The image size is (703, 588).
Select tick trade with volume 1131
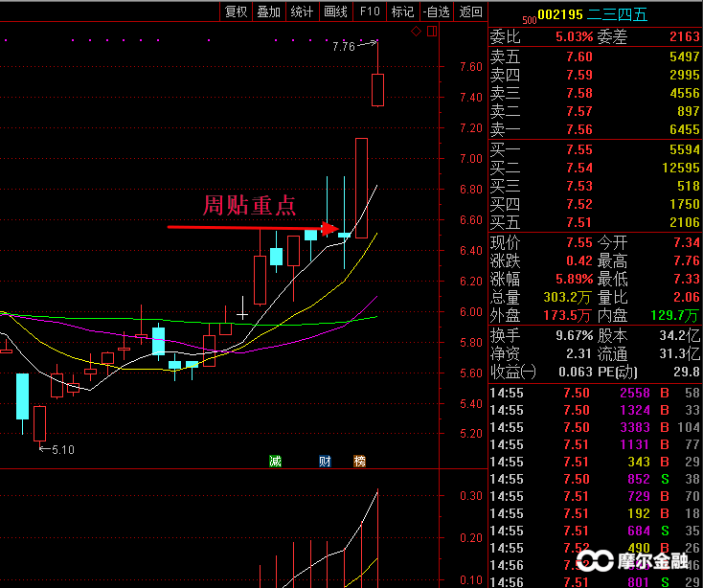point(595,444)
